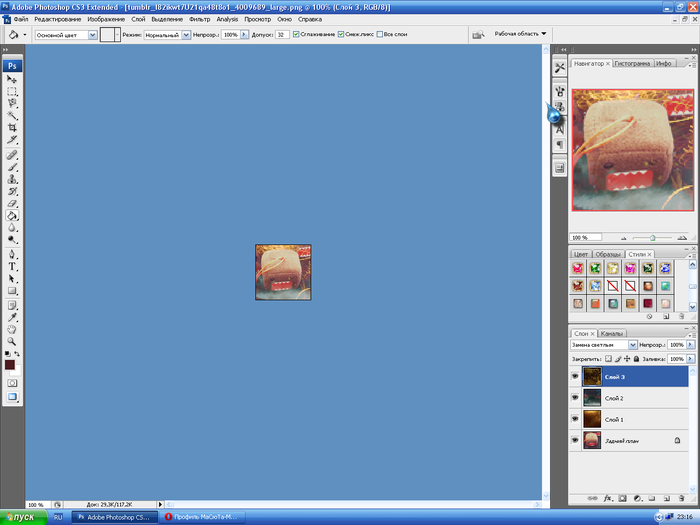Switch to the Каналы tab

611,333
